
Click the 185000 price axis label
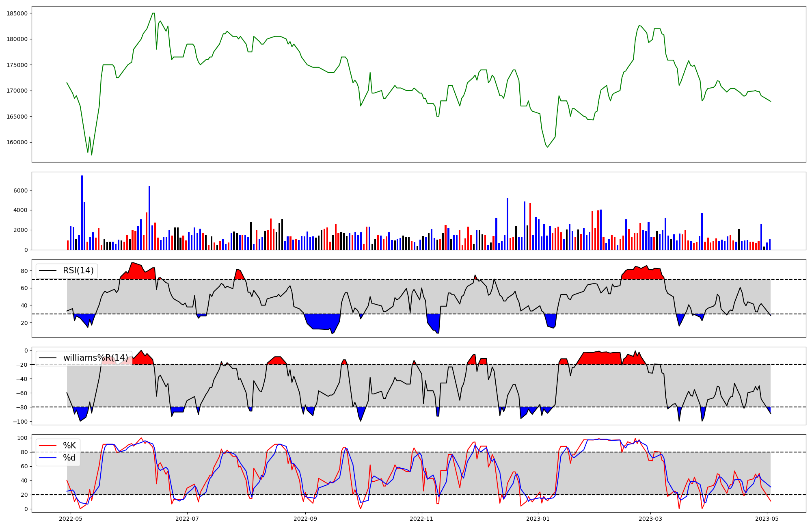(x=17, y=13)
